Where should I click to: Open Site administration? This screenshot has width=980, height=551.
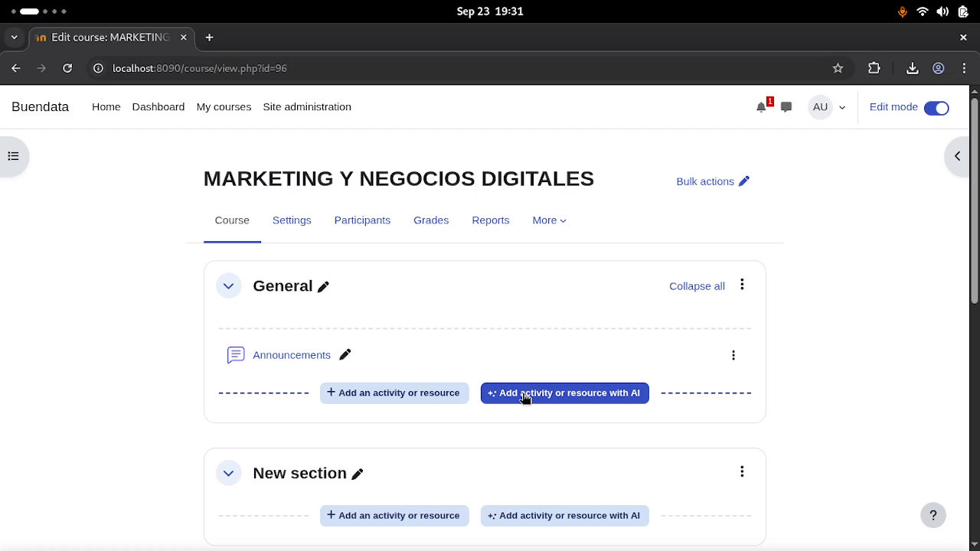tap(307, 106)
